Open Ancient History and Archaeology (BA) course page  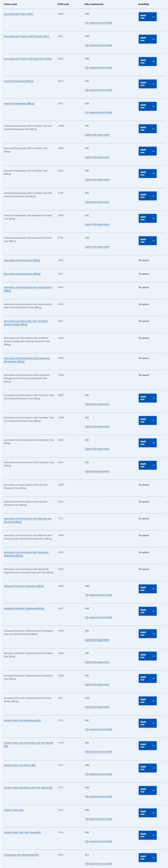tap(22, 720)
